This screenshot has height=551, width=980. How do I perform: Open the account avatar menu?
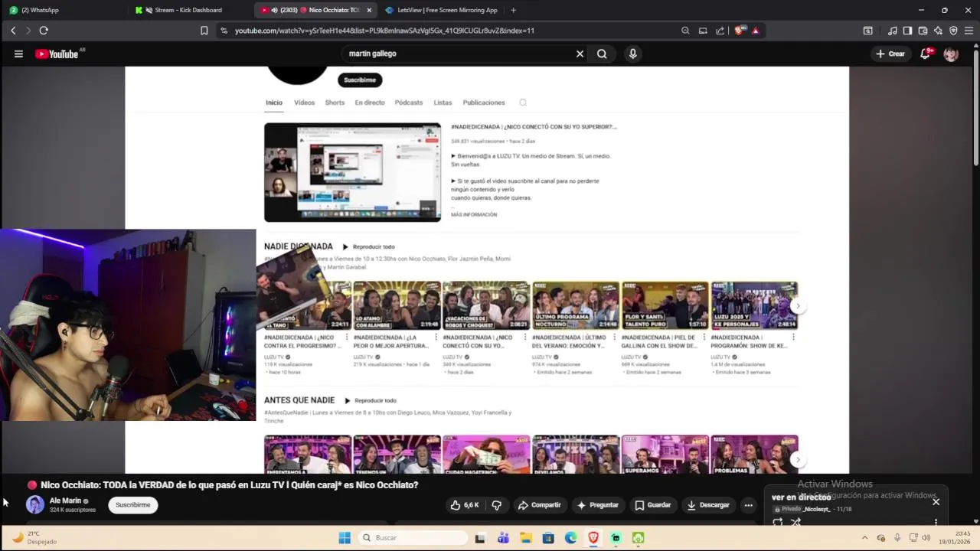[x=951, y=54]
